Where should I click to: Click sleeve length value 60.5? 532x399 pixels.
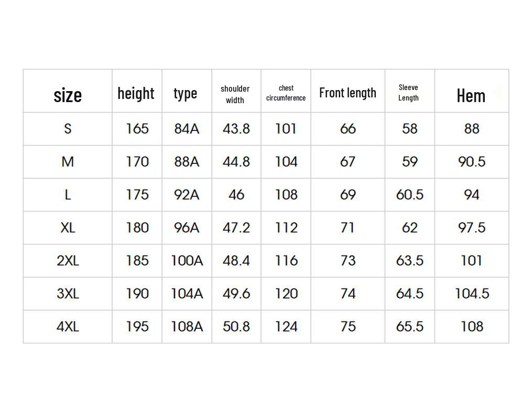coord(410,194)
